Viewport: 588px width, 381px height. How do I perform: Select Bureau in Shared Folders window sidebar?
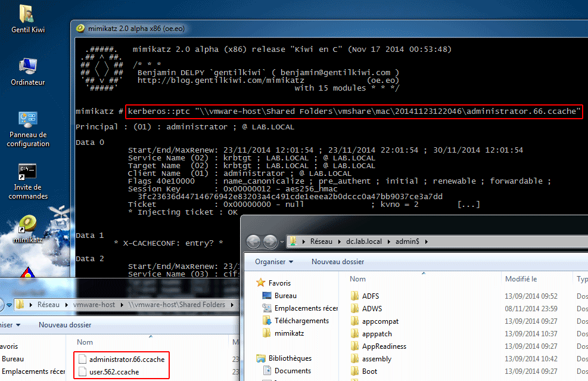[x=13, y=359]
